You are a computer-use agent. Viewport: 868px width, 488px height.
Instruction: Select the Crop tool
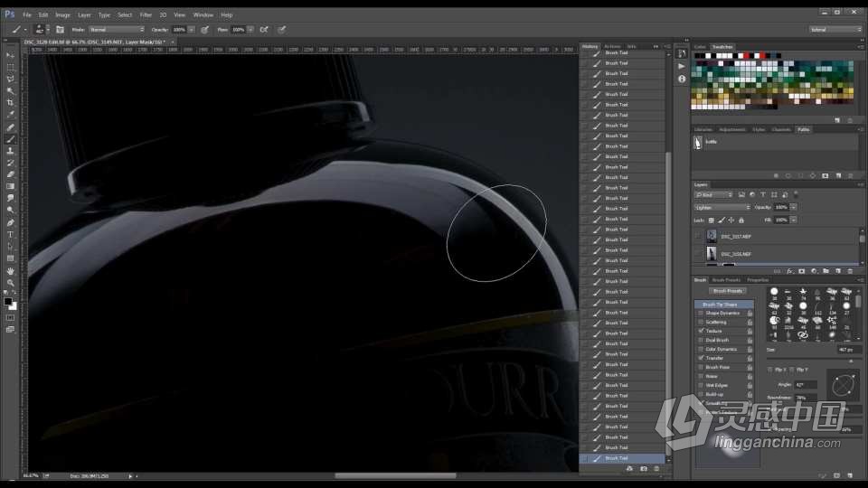(x=11, y=103)
